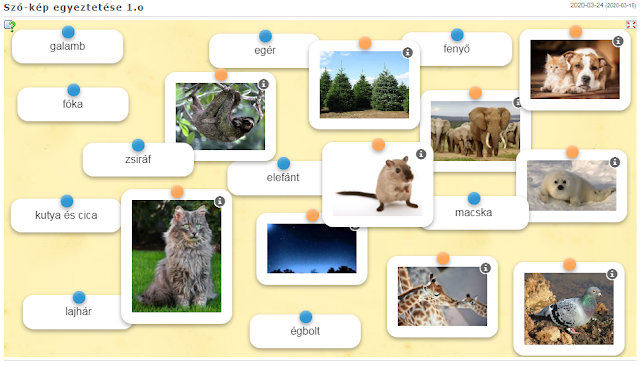Click the orange pin on the fir trees picture
This screenshot has width=640, height=365.
click(365, 42)
